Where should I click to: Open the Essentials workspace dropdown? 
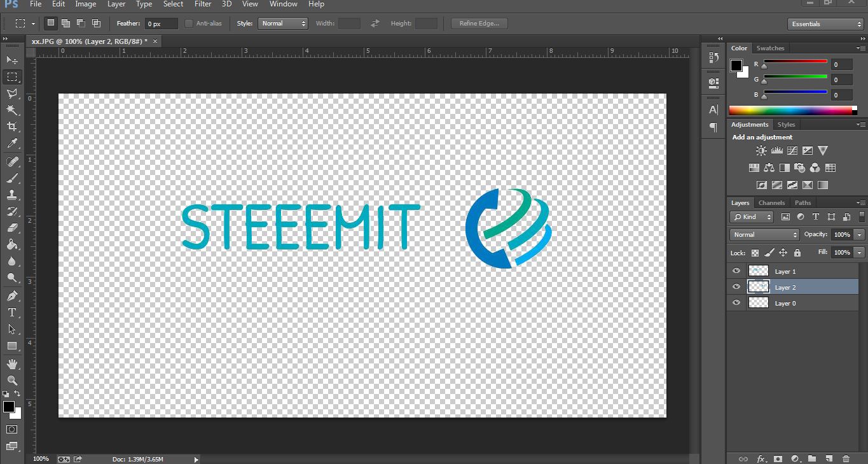[826, 24]
